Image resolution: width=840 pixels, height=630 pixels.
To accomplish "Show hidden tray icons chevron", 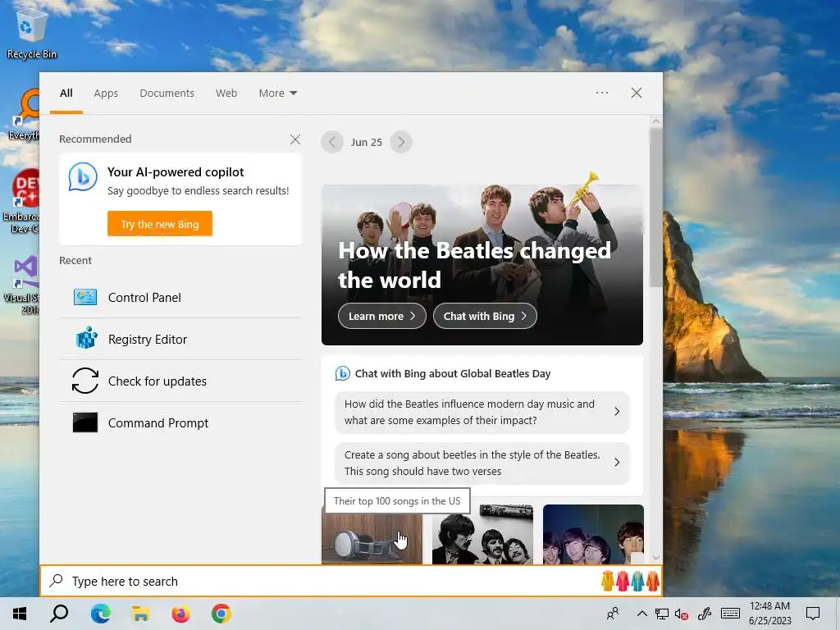I will [641, 614].
